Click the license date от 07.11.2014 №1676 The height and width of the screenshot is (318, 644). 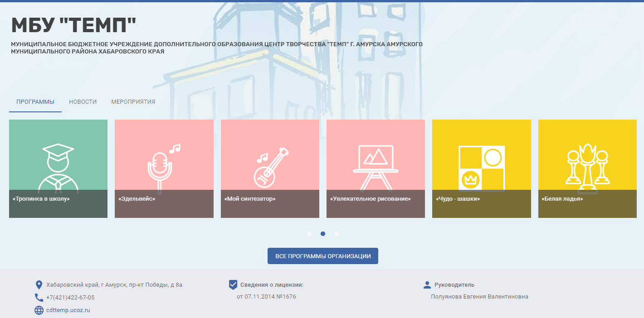(x=266, y=297)
